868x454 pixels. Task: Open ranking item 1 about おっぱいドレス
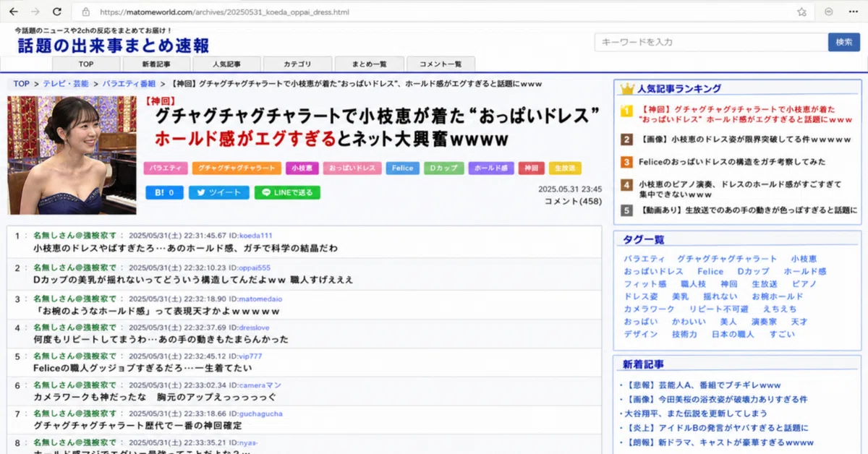[x=745, y=113]
